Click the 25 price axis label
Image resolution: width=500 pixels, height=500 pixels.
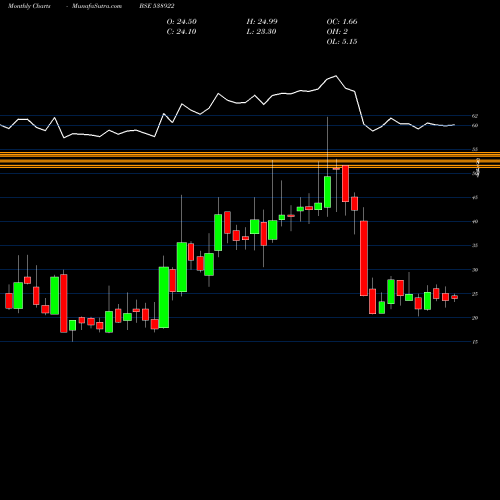(475, 294)
